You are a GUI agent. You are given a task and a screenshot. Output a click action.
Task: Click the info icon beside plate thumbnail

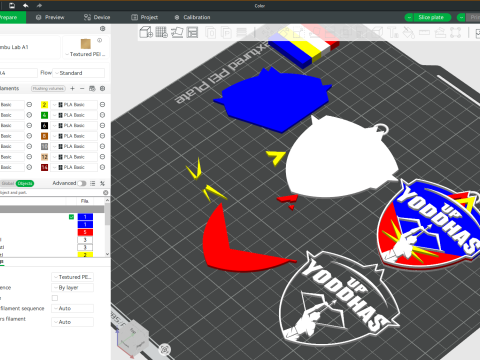pyautogui.click(x=99, y=40)
